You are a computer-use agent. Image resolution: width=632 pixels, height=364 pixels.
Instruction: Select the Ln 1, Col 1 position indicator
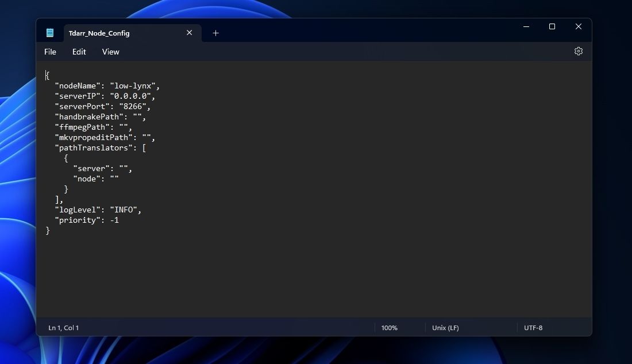63,327
